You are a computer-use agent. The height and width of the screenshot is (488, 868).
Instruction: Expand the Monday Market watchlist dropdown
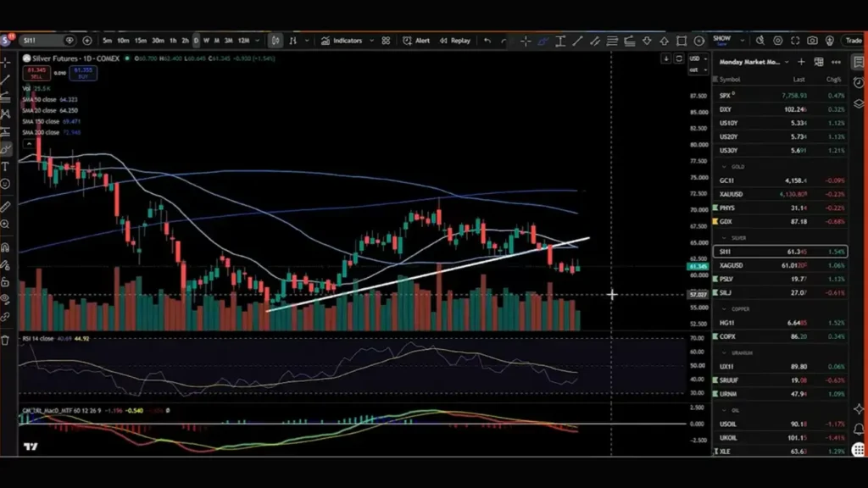click(x=787, y=62)
